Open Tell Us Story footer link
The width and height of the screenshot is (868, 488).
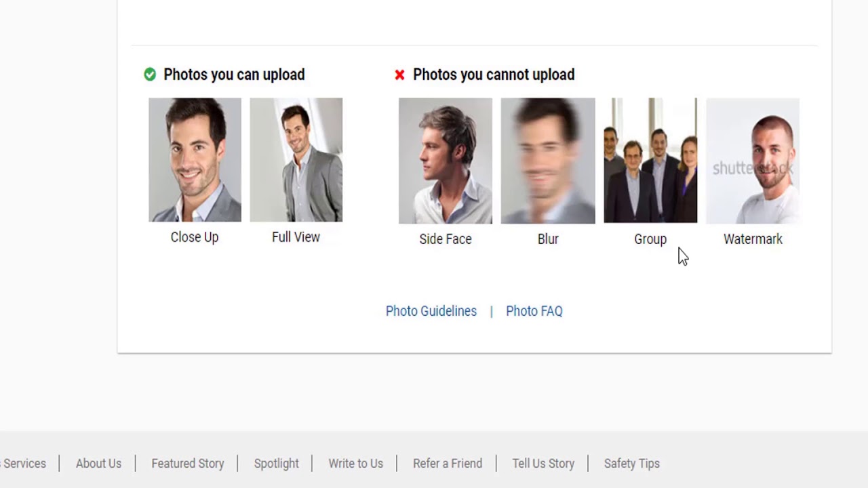[x=543, y=464]
